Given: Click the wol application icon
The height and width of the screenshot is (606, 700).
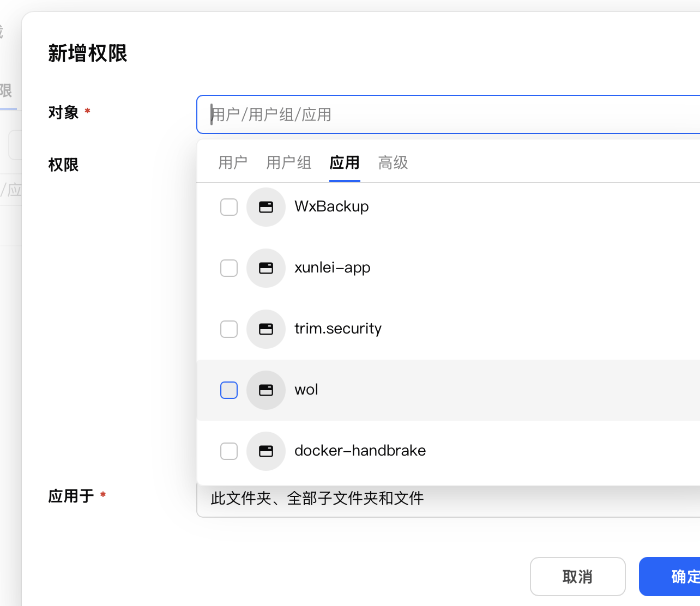Looking at the screenshot, I should pyautogui.click(x=266, y=390).
